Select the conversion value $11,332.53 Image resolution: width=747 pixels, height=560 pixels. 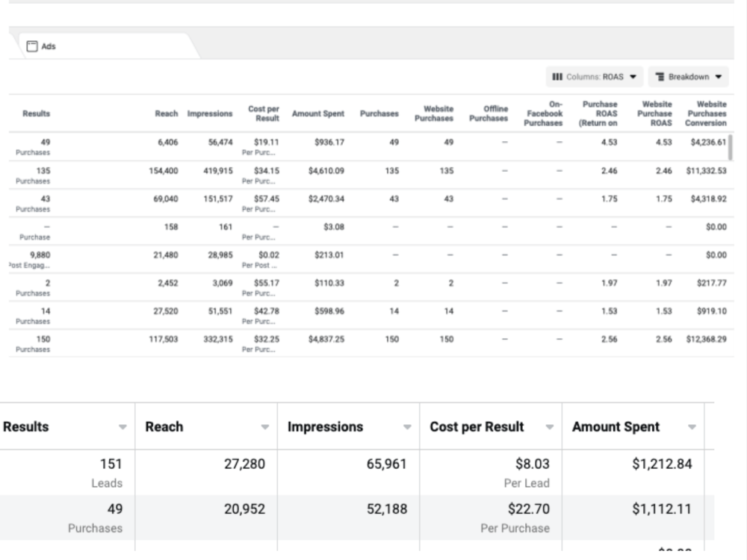(706, 170)
